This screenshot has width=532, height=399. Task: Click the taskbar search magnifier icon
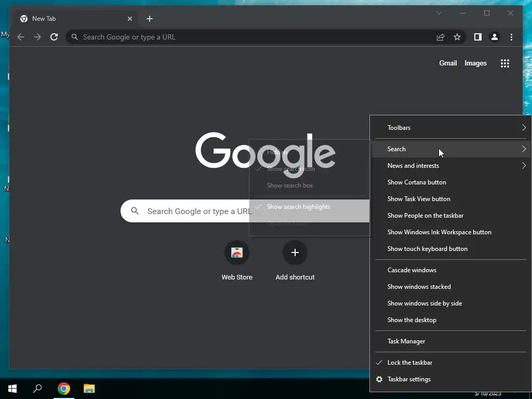[37, 389]
